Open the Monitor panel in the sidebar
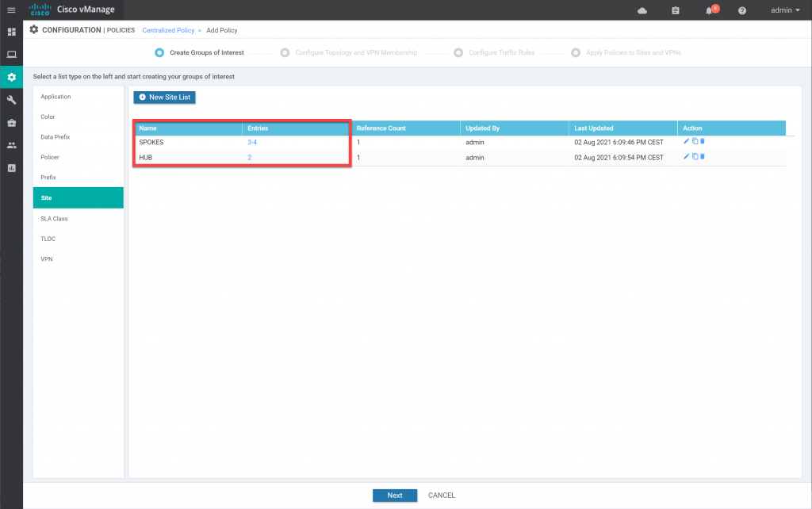Screen dimensions: 812x509 [11, 54]
